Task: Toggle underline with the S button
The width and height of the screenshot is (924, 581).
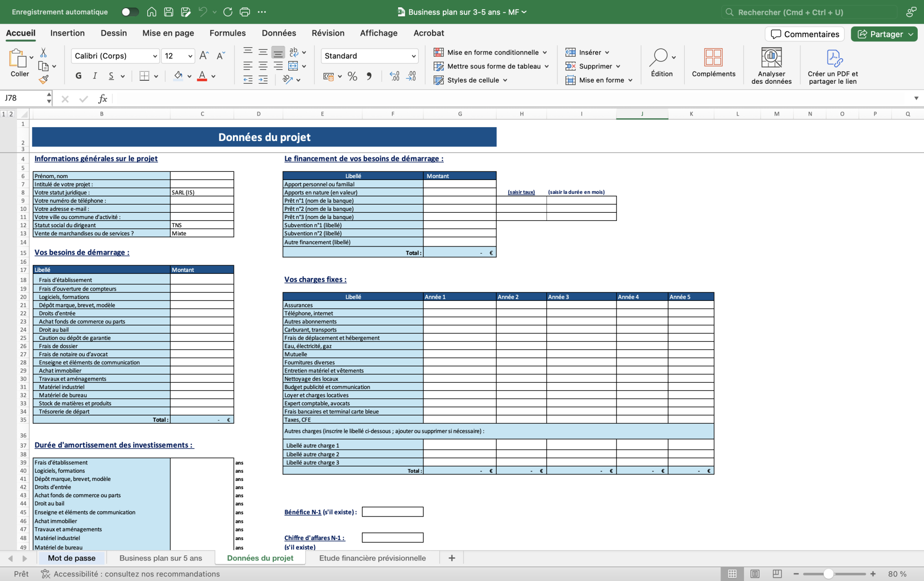Action: pos(111,76)
